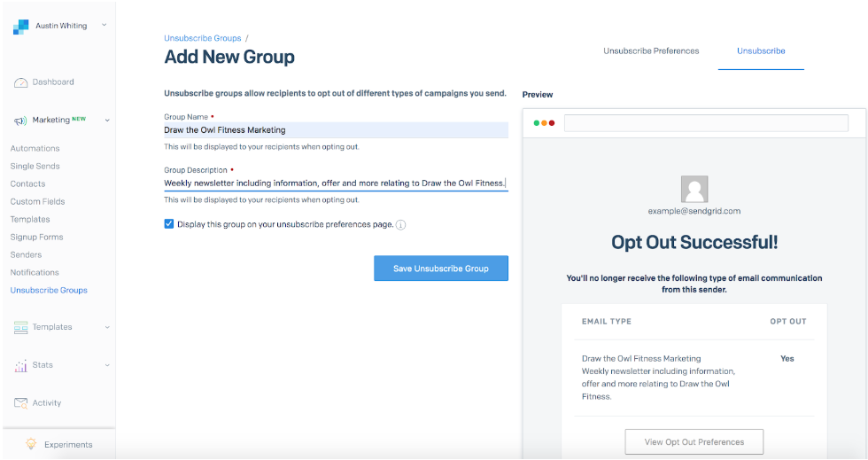Image resolution: width=868 pixels, height=460 pixels.
Task: Click the View Opt Out Preferences button
Action: pyautogui.click(x=694, y=441)
